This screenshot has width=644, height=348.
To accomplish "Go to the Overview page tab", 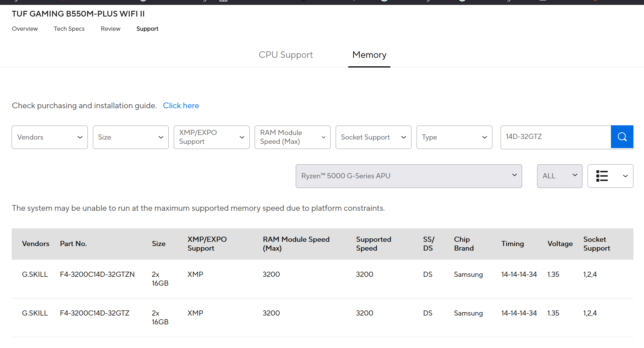I will pos(25,29).
